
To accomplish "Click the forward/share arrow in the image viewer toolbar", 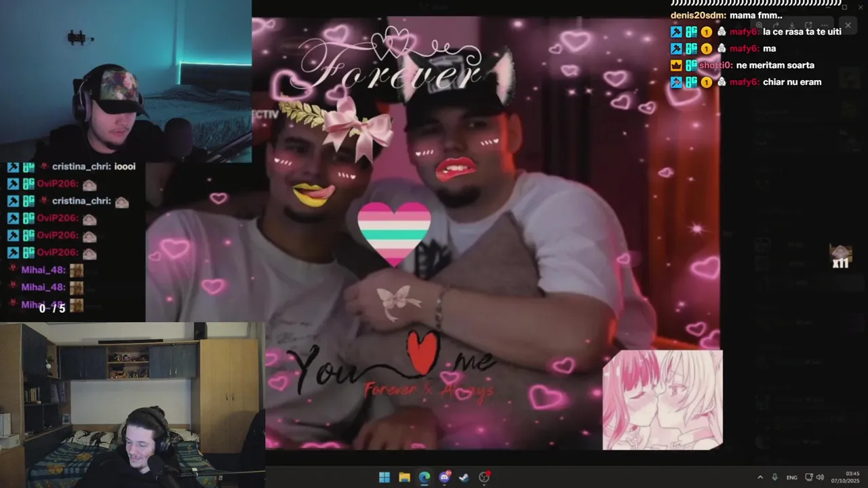I will 776,25.
